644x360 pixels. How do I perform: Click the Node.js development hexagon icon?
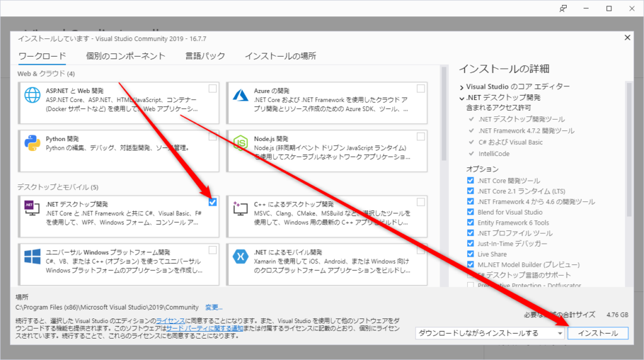[x=241, y=143]
